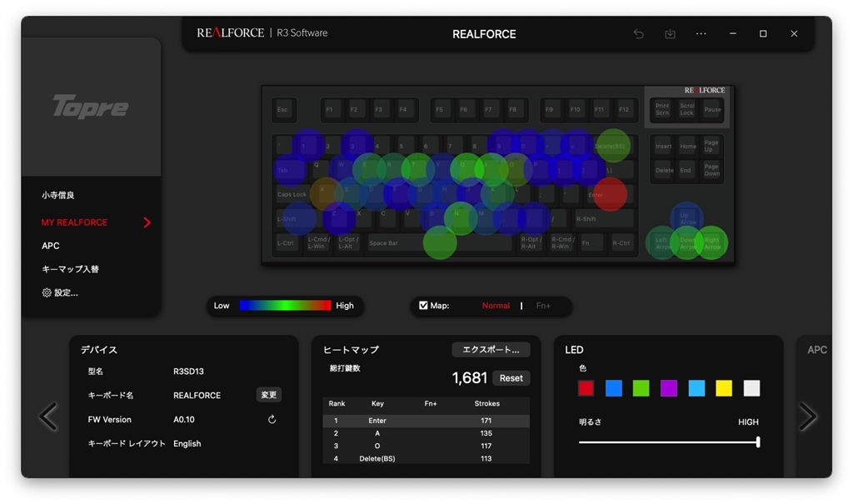The width and height of the screenshot is (853, 504).
Task: Click the Low-High heatmap color legend
Action: click(x=285, y=306)
